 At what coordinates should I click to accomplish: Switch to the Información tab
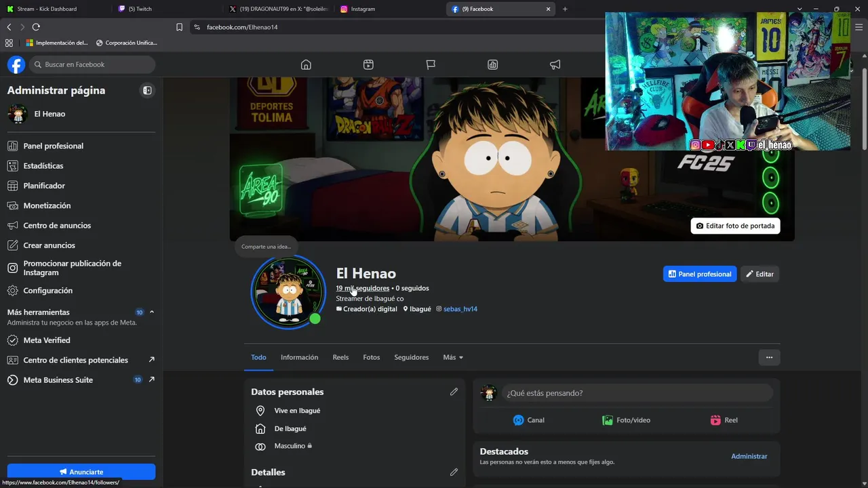tap(300, 357)
